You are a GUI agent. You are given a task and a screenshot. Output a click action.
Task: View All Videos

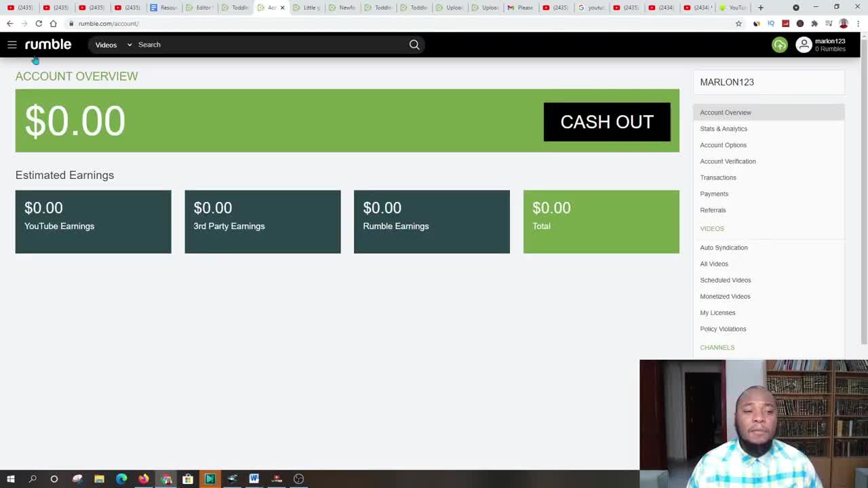pyautogui.click(x=714, y=264)
